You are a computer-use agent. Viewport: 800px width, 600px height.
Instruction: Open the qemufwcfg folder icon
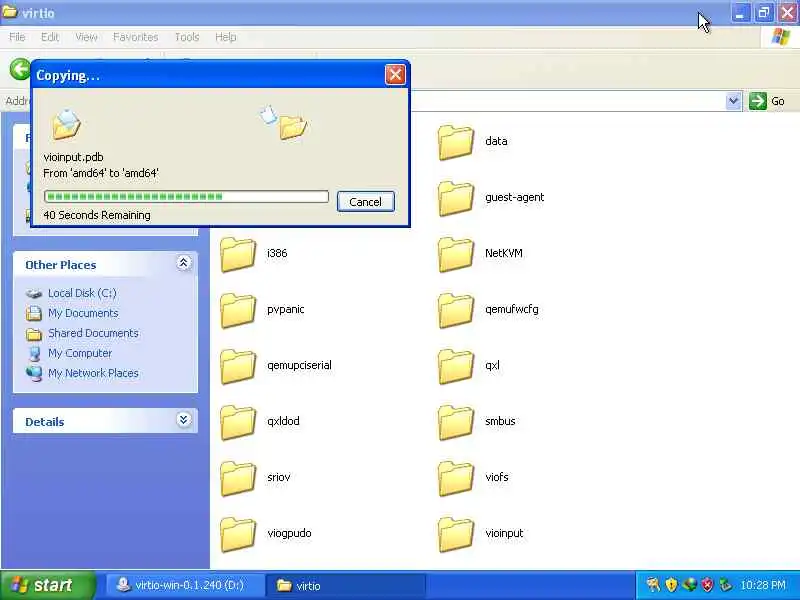456,310
